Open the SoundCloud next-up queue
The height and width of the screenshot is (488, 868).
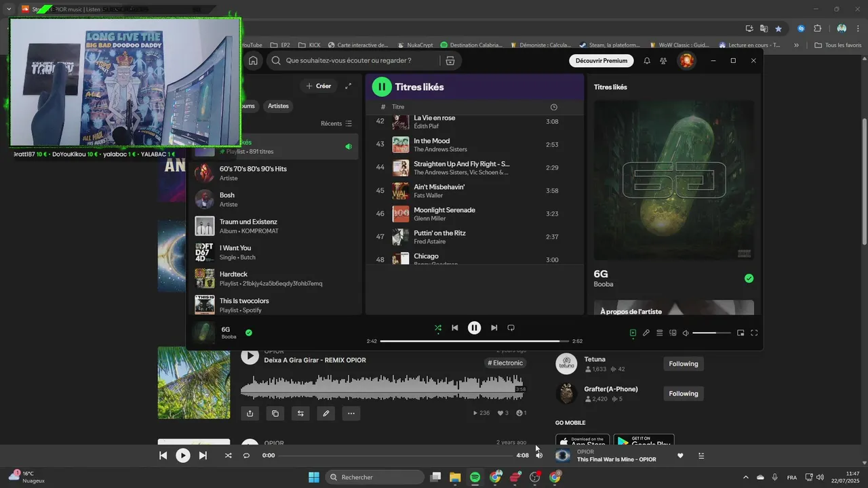click(701, 455)
